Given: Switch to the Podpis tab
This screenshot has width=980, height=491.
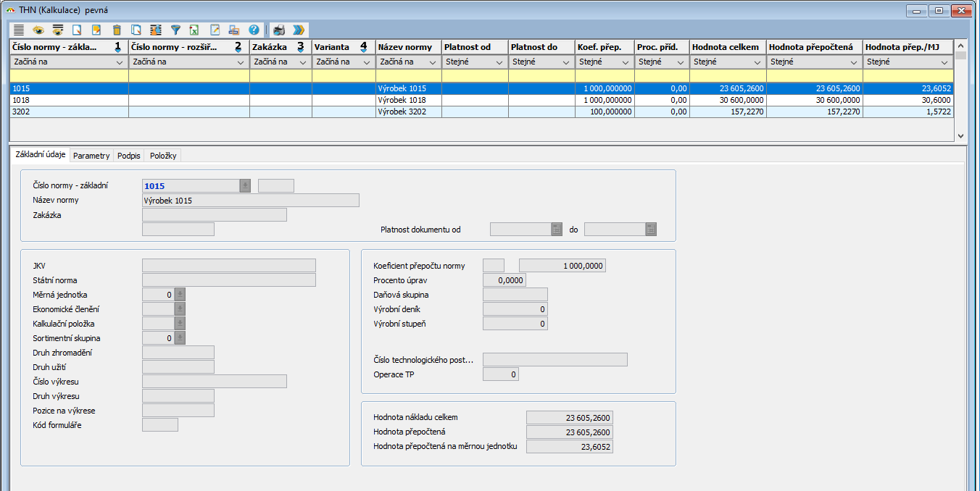Looking at the screenshot, I should coord(128,156).
